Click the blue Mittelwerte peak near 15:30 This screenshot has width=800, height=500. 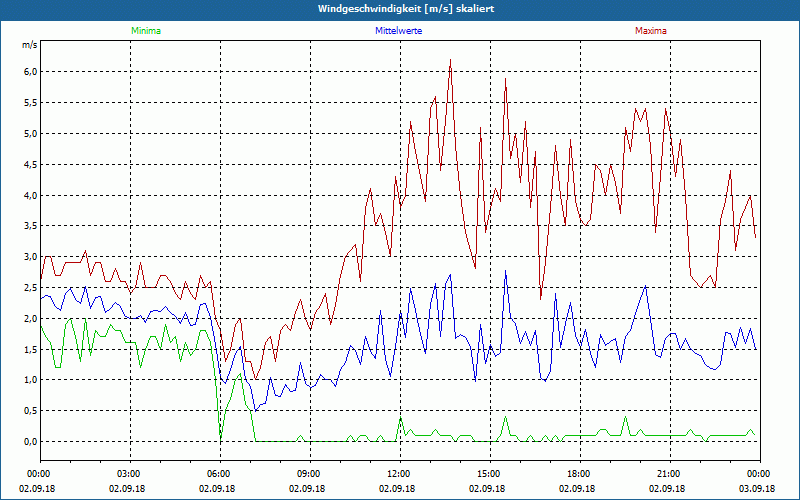(506, 271)
